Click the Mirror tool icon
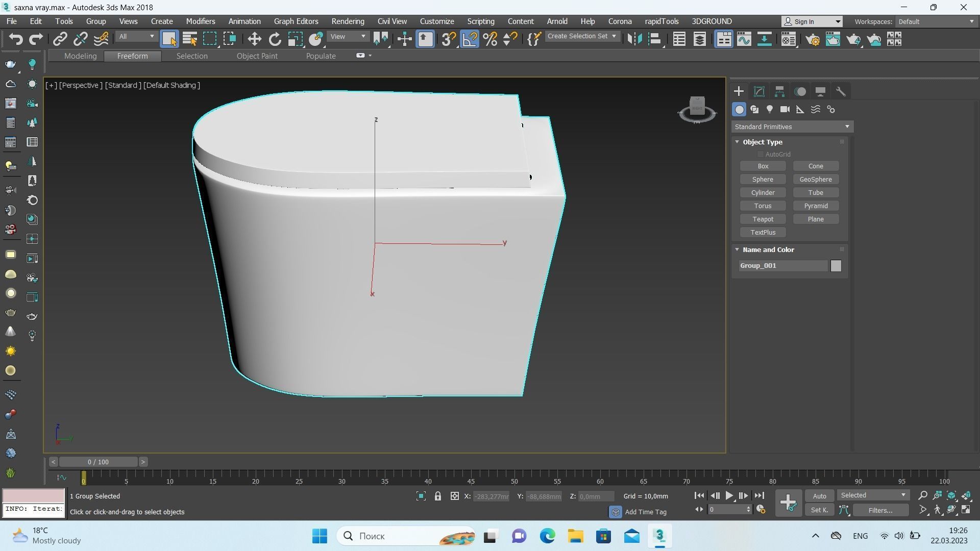Image resolution: width=980 pixels, height=551 pixels. [x=634, y=39]
